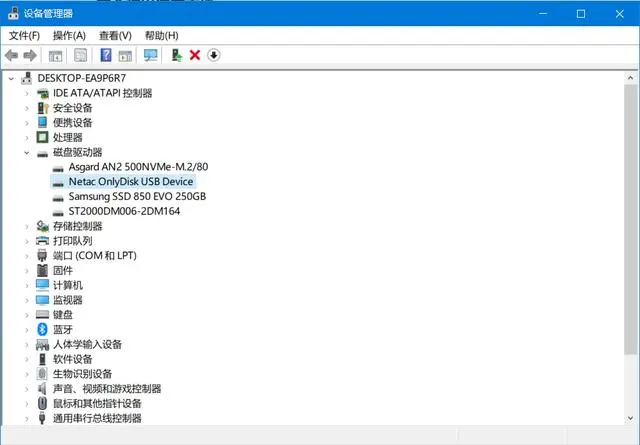Open the 帮助(H) menu
This screenshot has height=445, width=640.
162,36
